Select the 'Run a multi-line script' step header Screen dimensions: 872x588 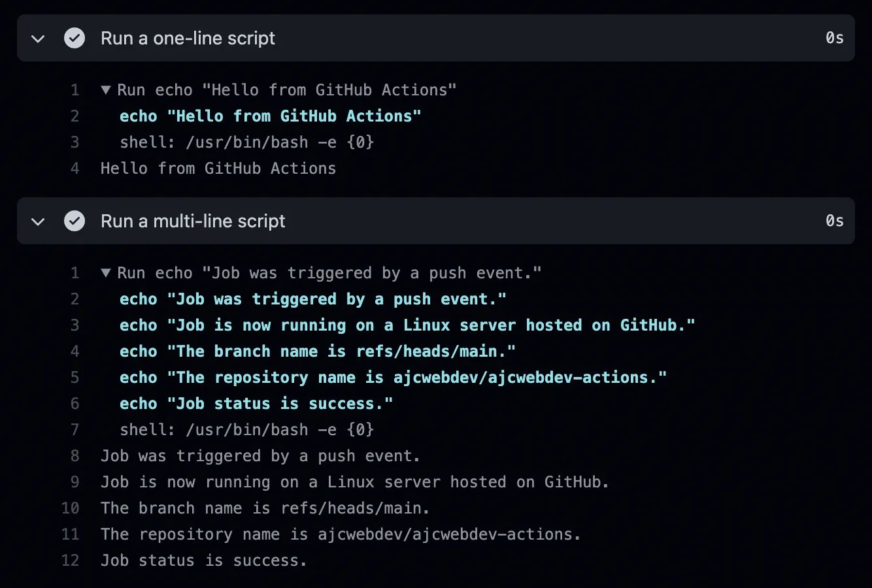point(192,221)
